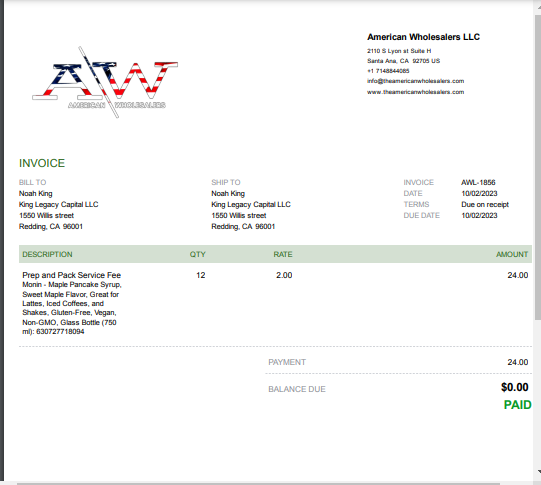Click the website www.theamericanwholesalers.com
541x485 pixels.
click(415, 92)
